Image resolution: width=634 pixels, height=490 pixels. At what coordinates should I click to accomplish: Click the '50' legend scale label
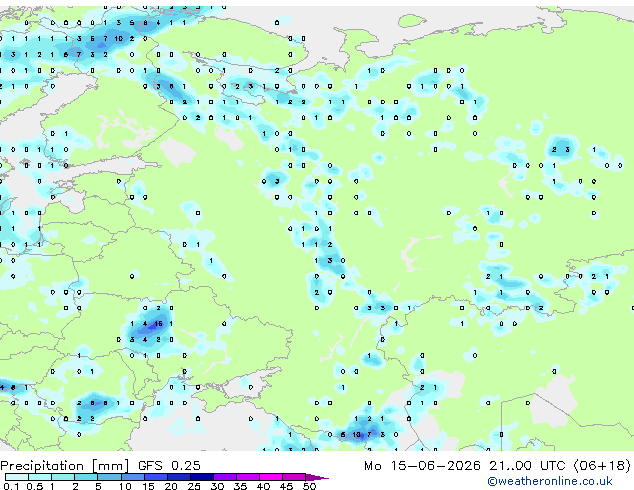click(309, 486)
